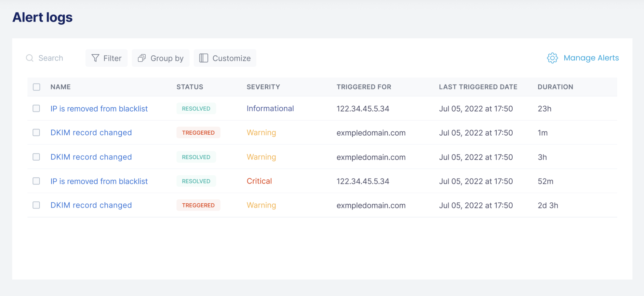Select all alerts with the header checkbox
644x296 pixels.
tap(36, 87)
